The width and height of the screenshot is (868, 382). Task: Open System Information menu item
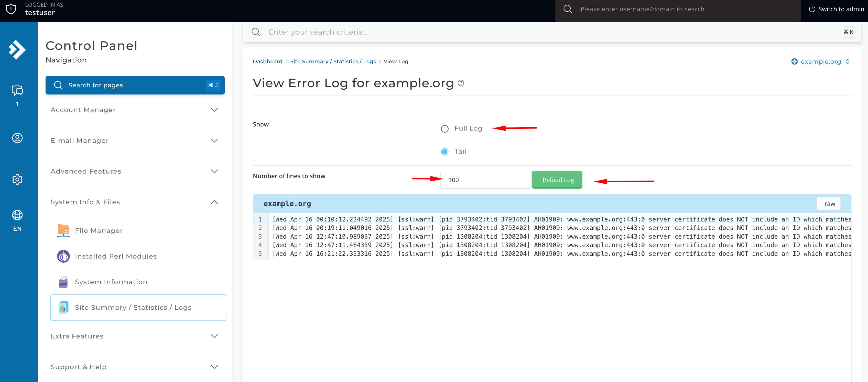point(111,282)
